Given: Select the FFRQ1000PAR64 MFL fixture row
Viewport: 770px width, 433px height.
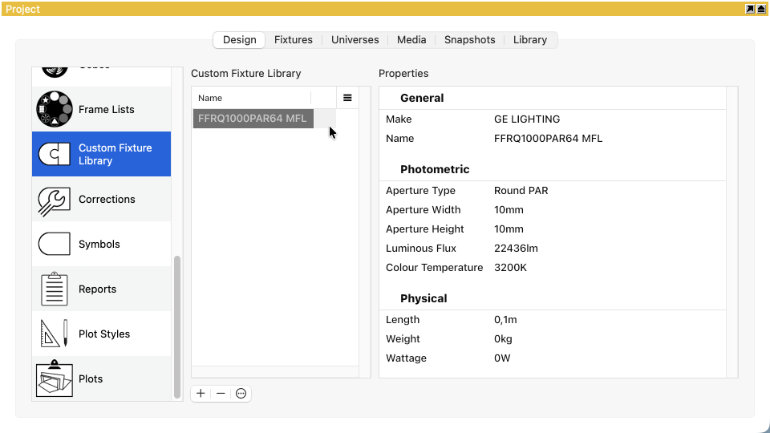Looking at the screenshot, I should coord(252,118).
